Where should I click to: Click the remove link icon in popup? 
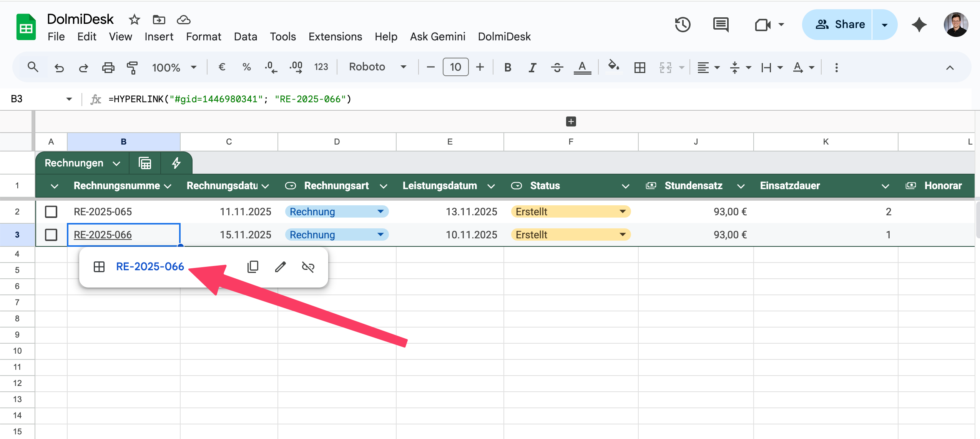[308, 267]
